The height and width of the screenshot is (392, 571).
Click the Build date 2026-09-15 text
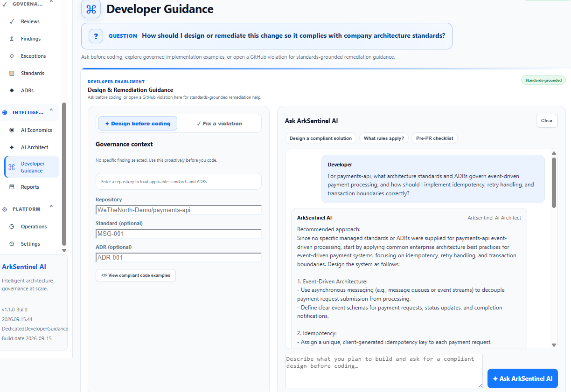(27, 338)
